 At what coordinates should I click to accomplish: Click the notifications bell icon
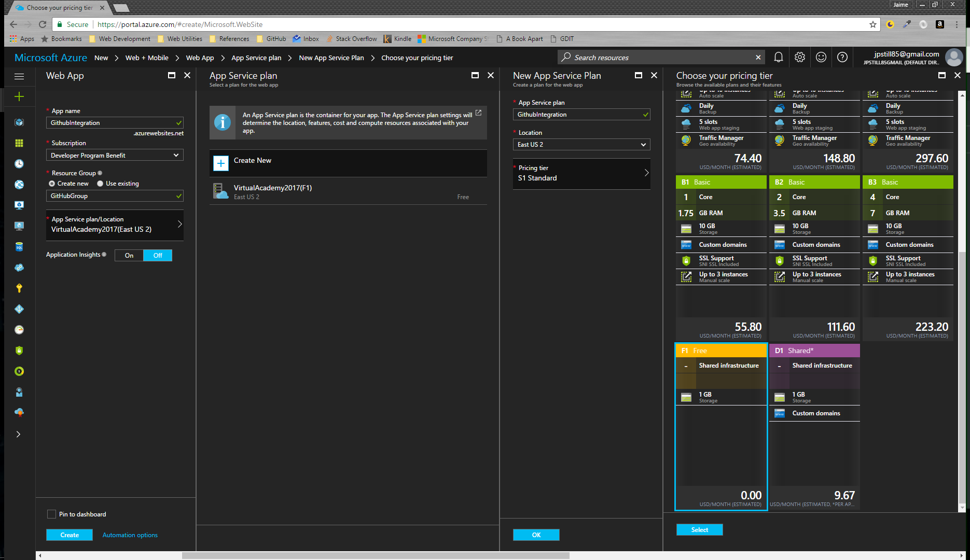click(x=778, y=57)
